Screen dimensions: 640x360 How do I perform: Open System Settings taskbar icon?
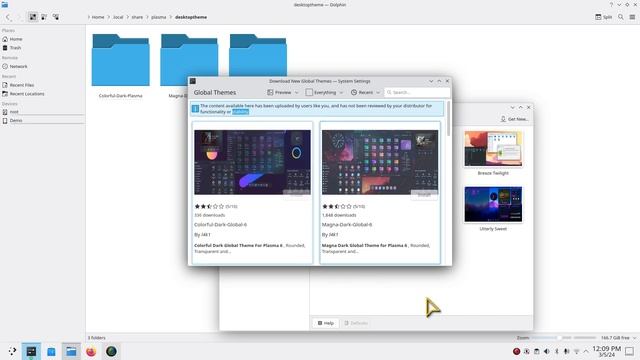31,351
